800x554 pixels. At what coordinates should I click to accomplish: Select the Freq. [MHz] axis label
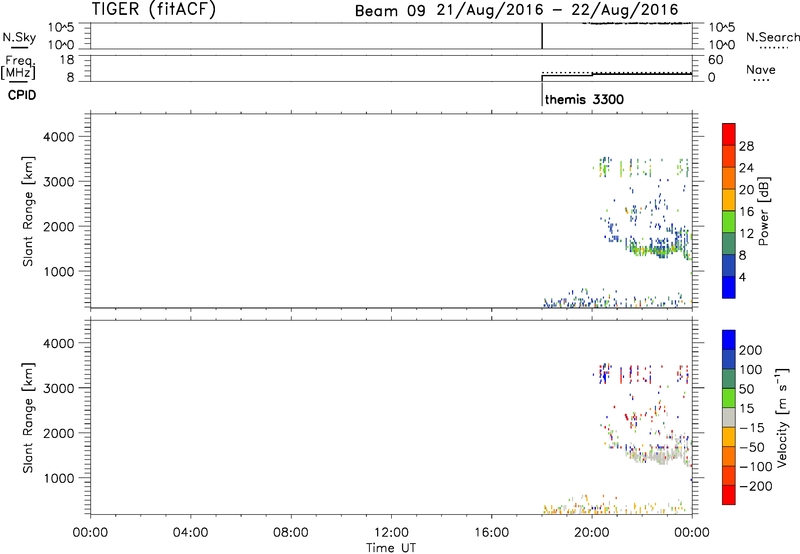coord(19,67)
